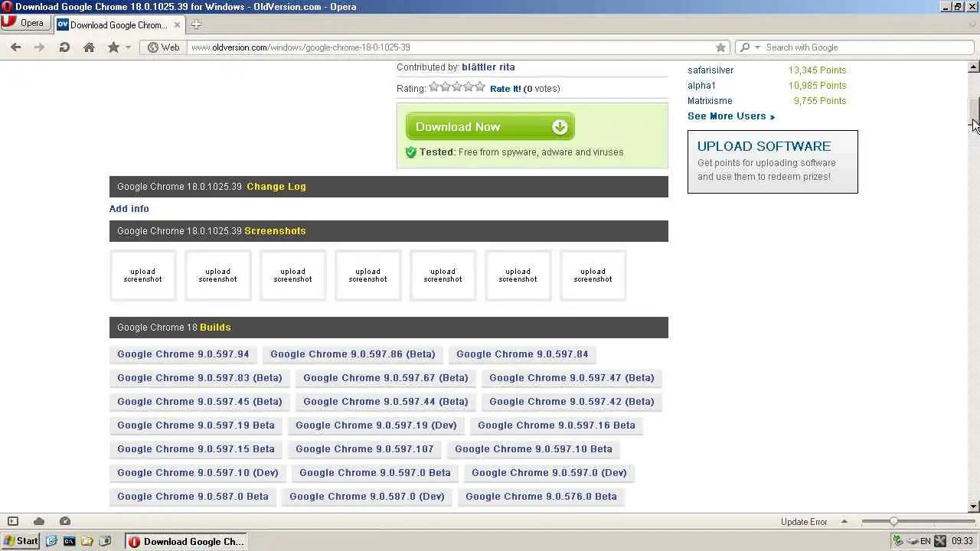Toggle the Opera panels icon
The width and height of the screenshot is (980, 551).
point(13,521)
